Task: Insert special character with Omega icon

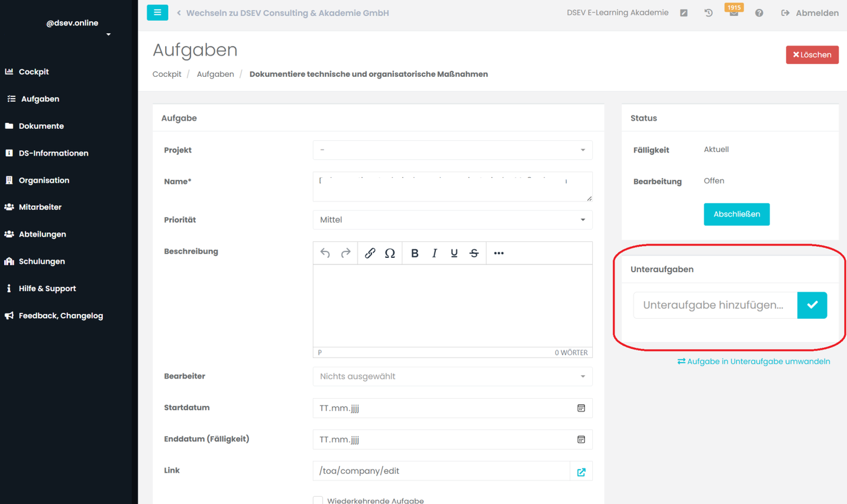Action: tap(390, 253)
